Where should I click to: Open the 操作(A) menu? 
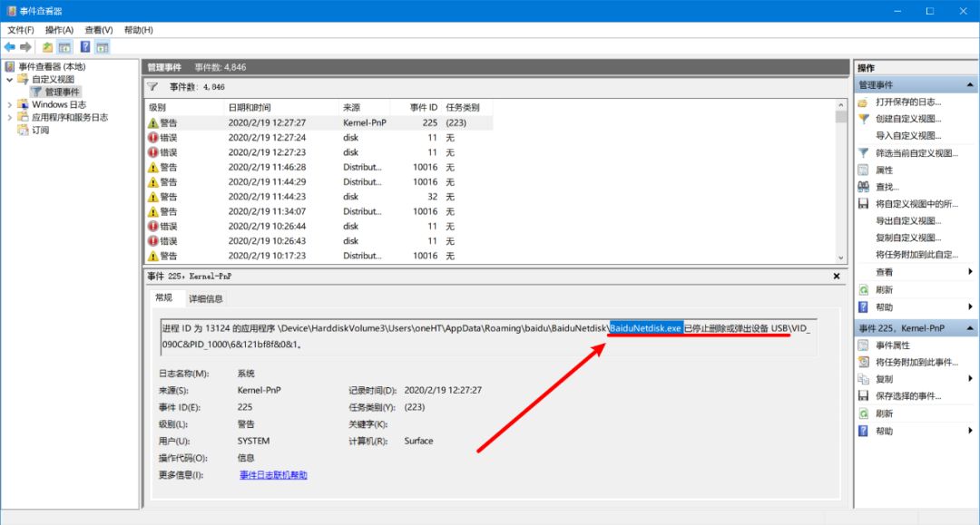[57, 30]
